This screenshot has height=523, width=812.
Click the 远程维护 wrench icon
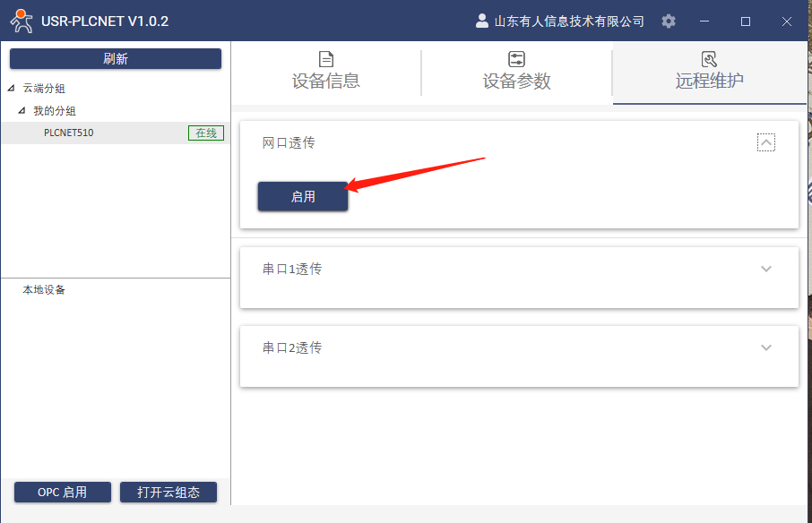(709, 59)
